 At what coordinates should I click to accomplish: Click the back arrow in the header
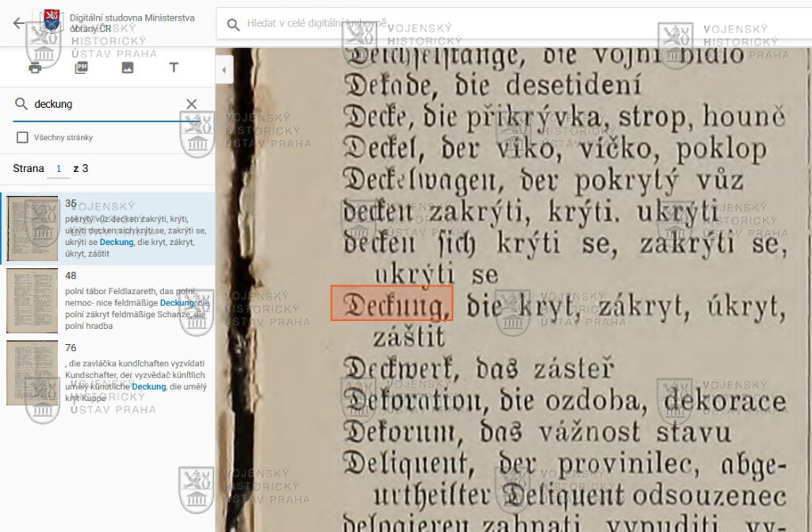pos(19,23)
